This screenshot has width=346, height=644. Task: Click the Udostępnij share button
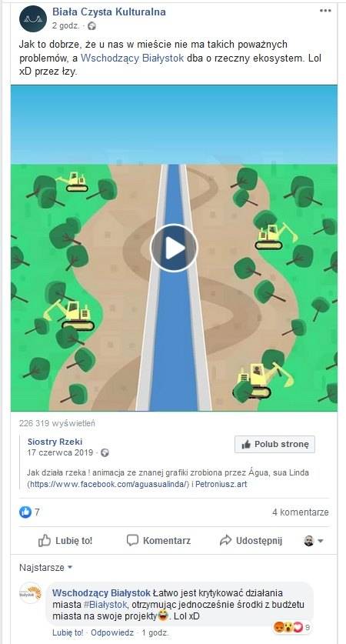251,540
